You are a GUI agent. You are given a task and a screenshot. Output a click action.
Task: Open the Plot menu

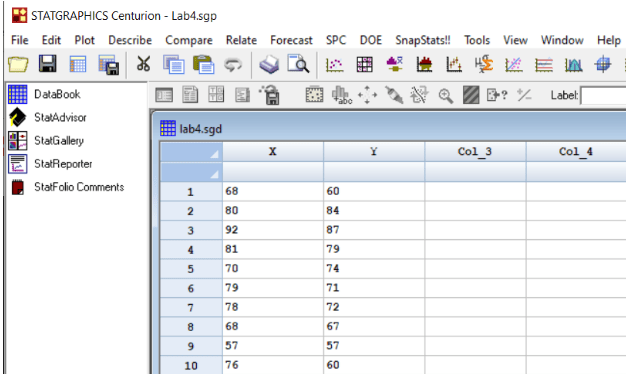(84, 40)
